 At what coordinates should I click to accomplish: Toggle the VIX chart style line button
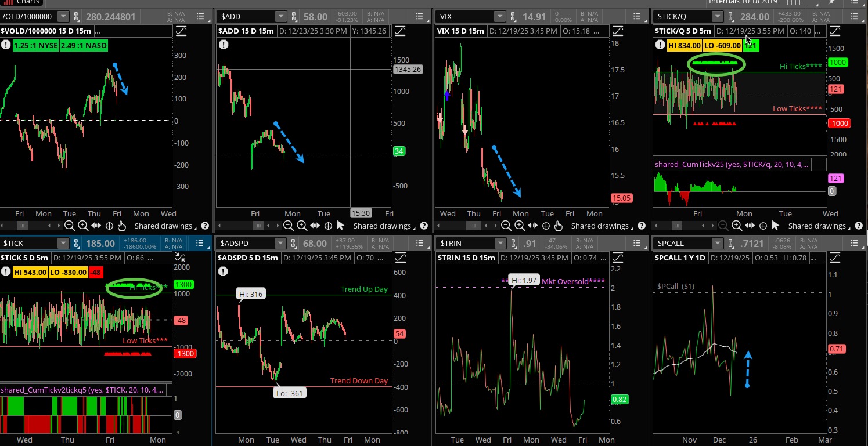(x=617, y=31)
